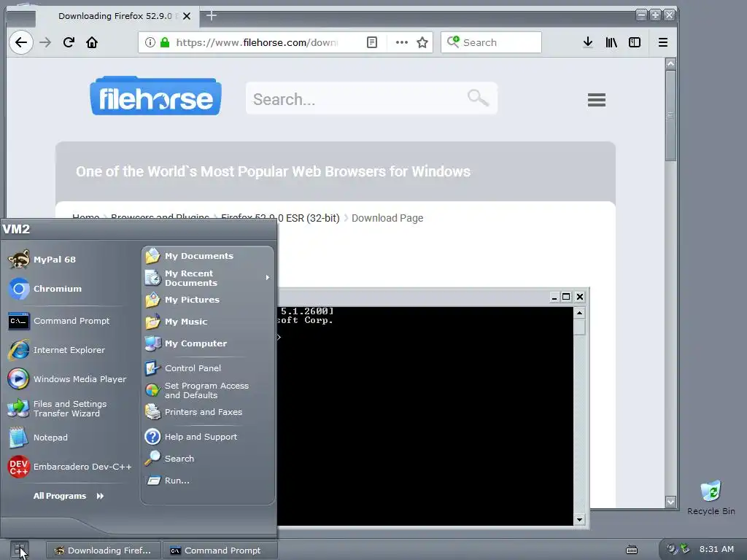This screenshot has height=560, width=747.
Task: Click the browser Back button
Action: (x=21, y=42)
